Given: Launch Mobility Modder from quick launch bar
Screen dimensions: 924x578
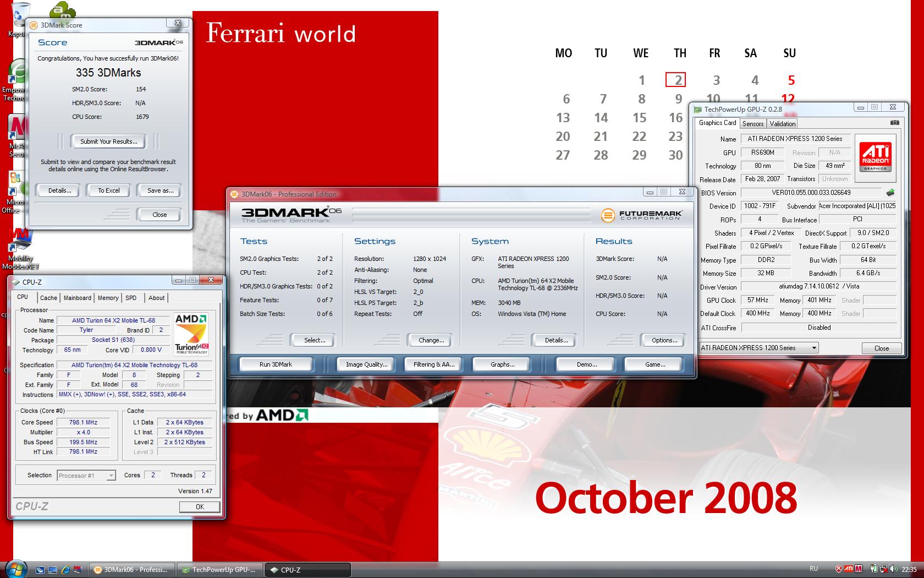Looking at the screenshot, I should (78, 570).
